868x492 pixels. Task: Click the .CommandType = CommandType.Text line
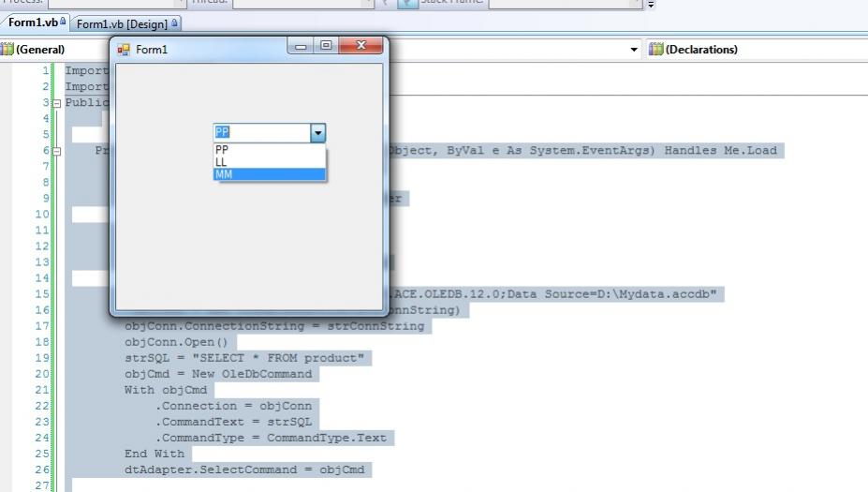[271, 439]
